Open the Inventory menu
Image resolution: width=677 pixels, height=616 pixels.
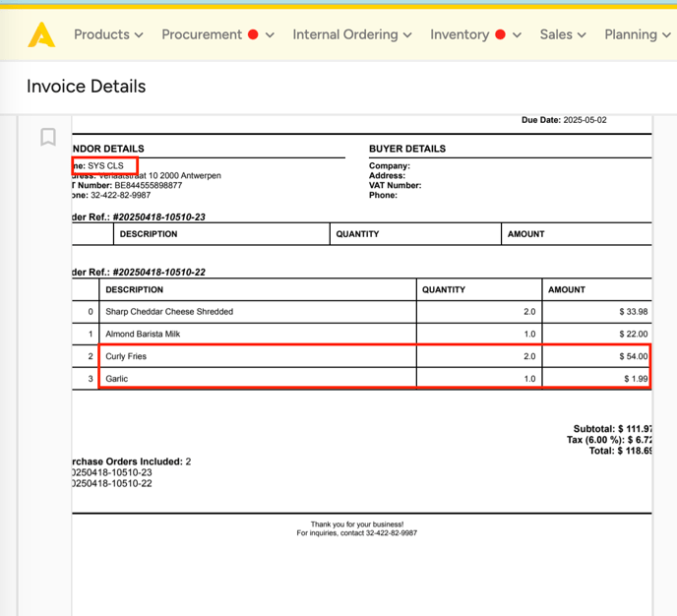[x=459, y=34]
